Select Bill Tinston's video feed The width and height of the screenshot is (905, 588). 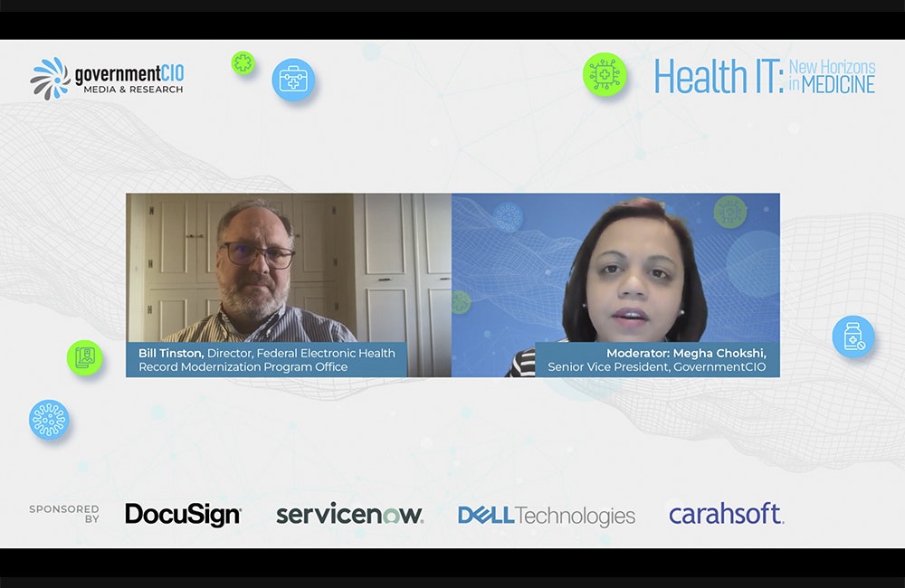pos(288,267)
